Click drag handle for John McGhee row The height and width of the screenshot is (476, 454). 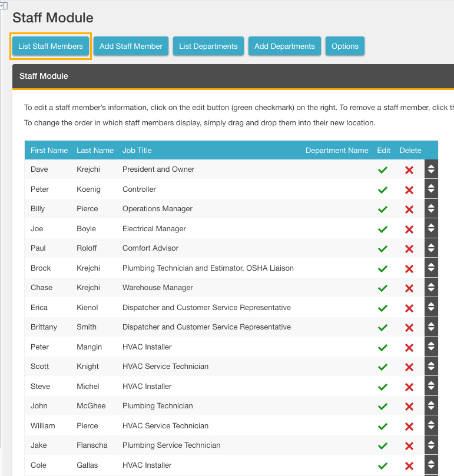pyautogui.click(x=431, y=406)
